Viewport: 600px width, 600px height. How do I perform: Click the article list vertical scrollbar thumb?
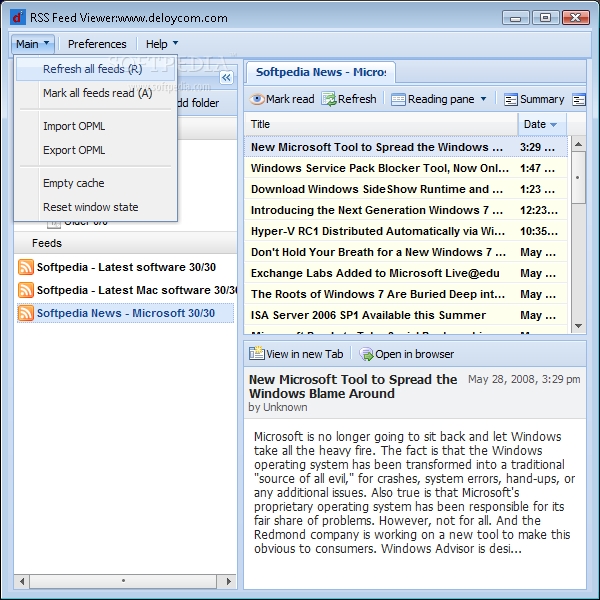pos(578,178)
